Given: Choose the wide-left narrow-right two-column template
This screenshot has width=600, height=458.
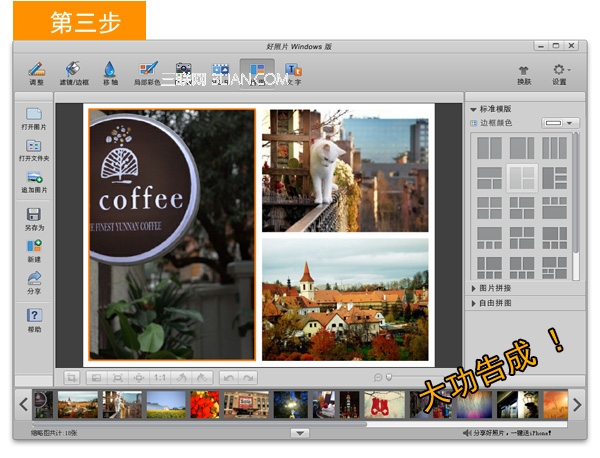Looking at the screenshot, I should point(522,148).
